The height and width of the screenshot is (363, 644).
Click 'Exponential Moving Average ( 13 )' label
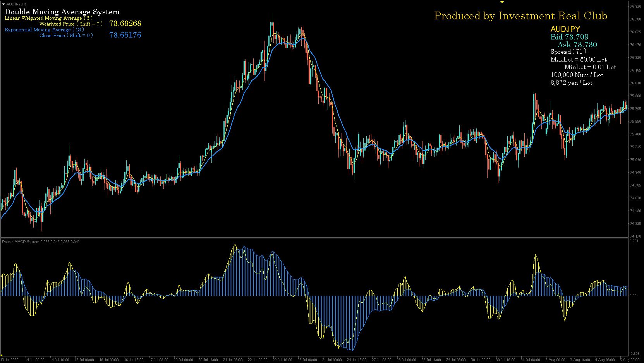pos(45,30)
